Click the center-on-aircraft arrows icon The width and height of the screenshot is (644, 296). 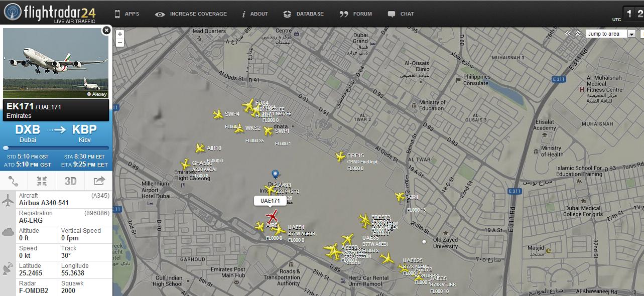42,182
